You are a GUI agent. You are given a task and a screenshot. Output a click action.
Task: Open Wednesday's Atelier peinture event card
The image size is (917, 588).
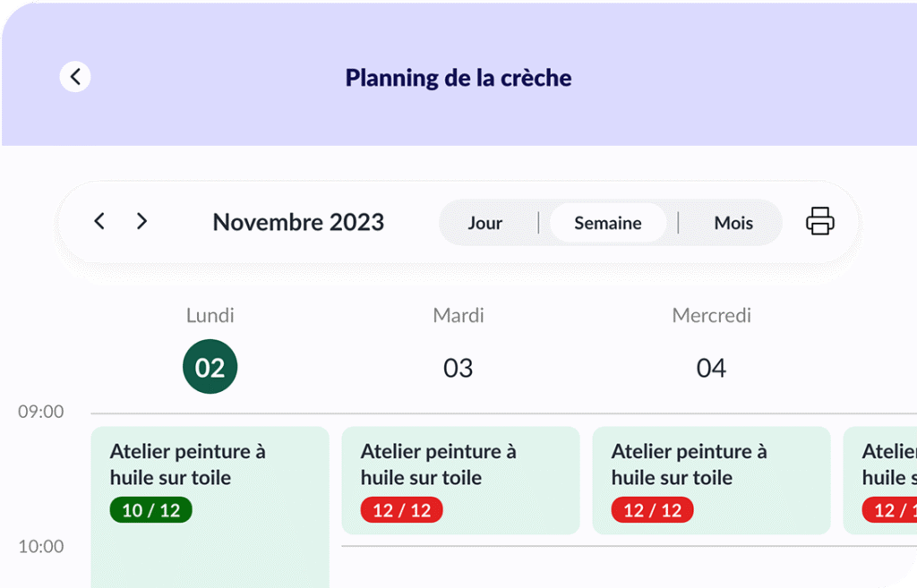click(x=712, y=481)
